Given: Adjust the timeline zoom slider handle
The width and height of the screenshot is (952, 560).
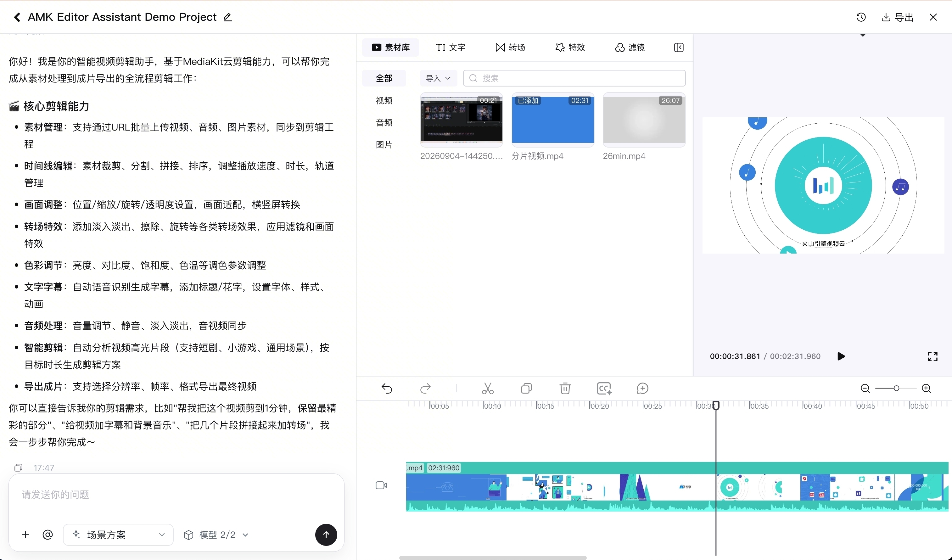Looking at the screenshot, I should (896, 389).
